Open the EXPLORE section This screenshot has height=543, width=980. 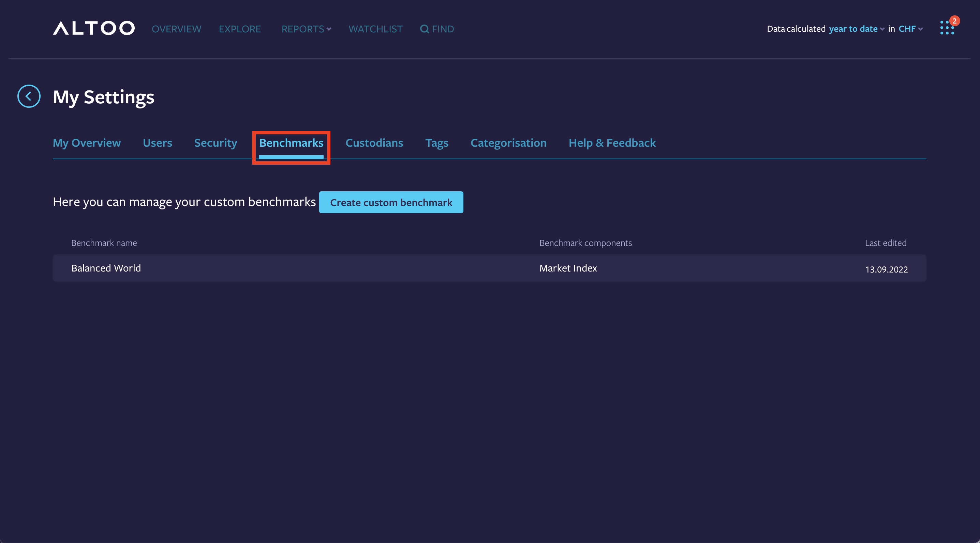click(240, 29)
